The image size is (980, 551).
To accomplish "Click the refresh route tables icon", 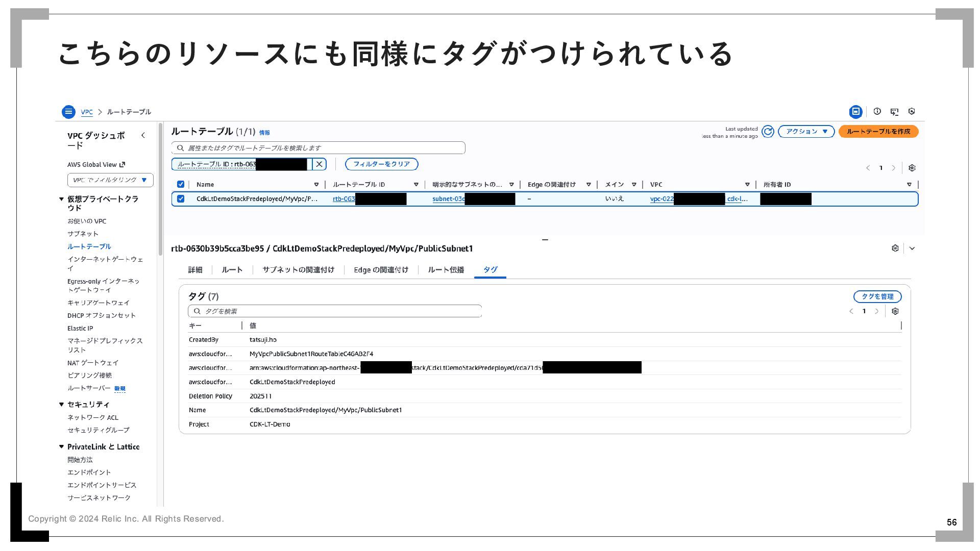I will click(x=768, y=132).
